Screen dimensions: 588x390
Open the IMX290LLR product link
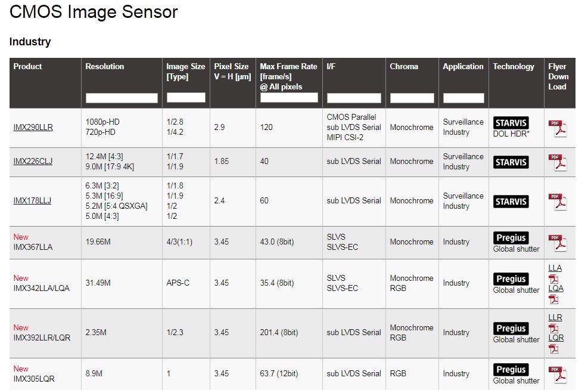pyautogui.click(x=33, y=127)
